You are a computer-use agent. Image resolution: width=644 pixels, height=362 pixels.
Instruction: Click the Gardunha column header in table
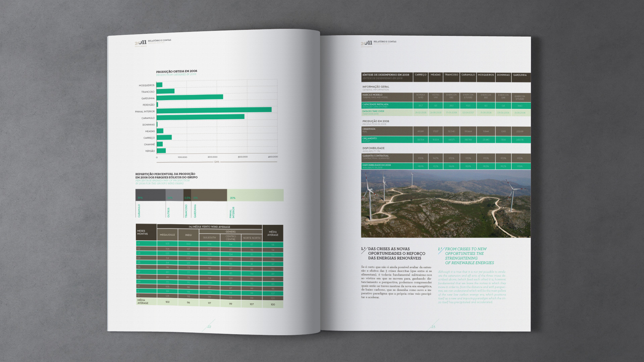520,75
